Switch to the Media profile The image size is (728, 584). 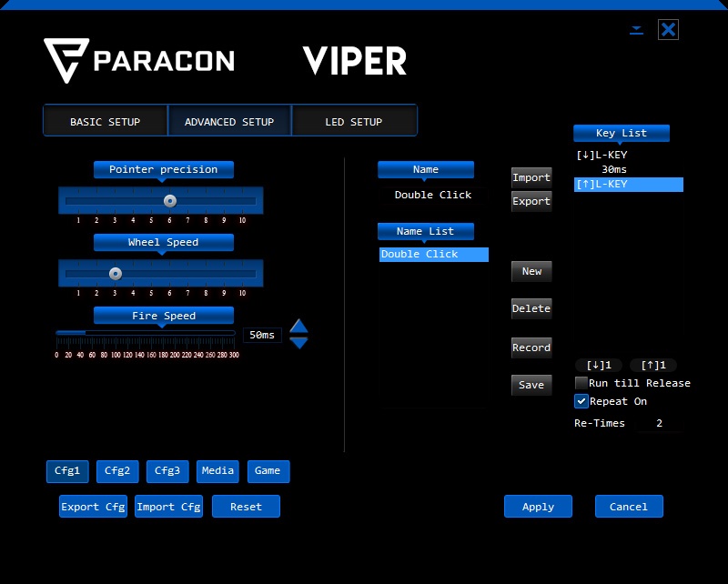point(217,471)
